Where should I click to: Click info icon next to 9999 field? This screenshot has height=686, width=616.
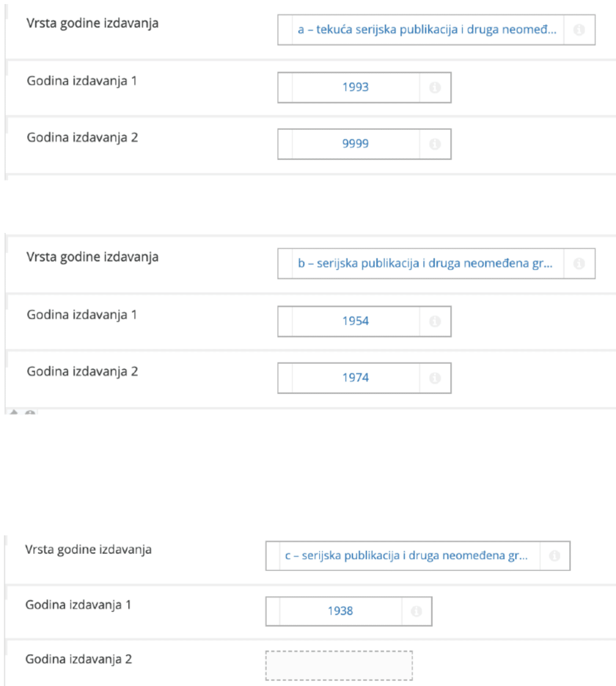435,144
